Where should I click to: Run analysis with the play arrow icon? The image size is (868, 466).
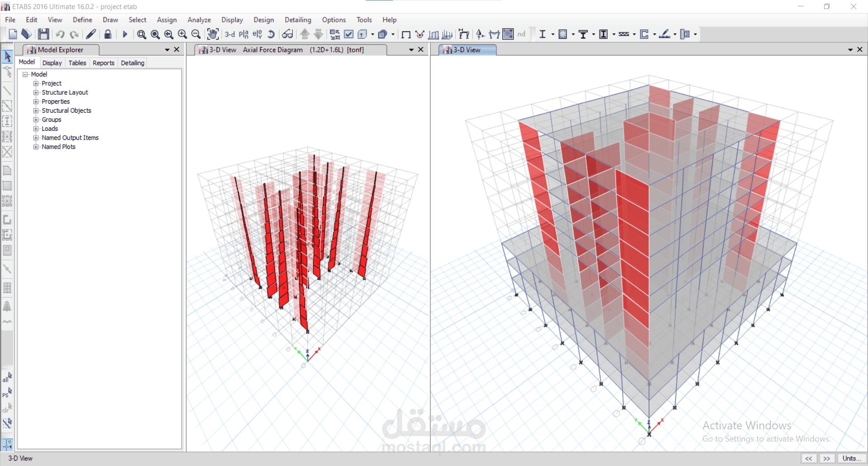(x=125, y=34)
